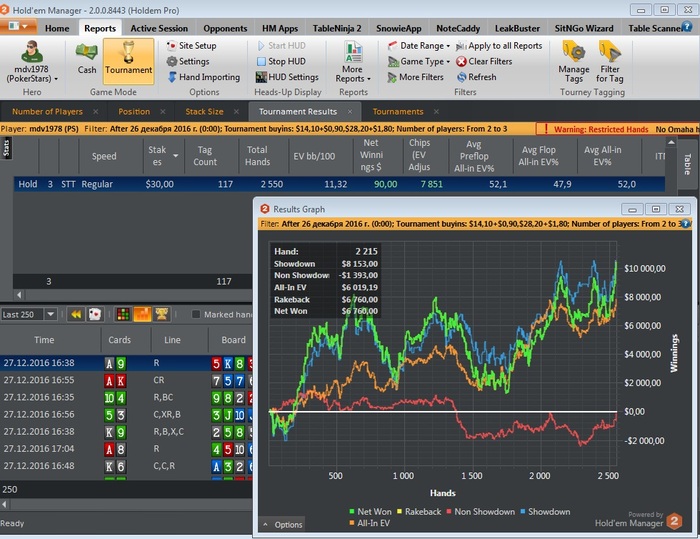The image size is (700, 539).
Task: Switch to Number of Players report tab
Action: point(47,112)
